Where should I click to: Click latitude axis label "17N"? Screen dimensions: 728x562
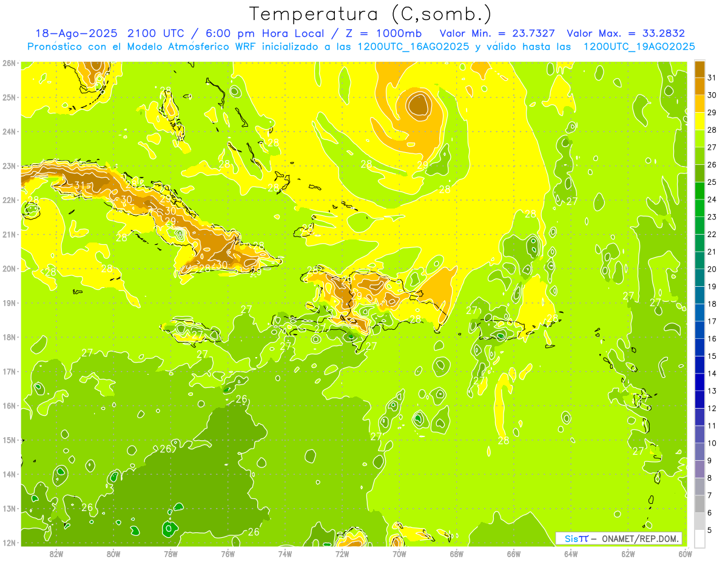[9, 371]
